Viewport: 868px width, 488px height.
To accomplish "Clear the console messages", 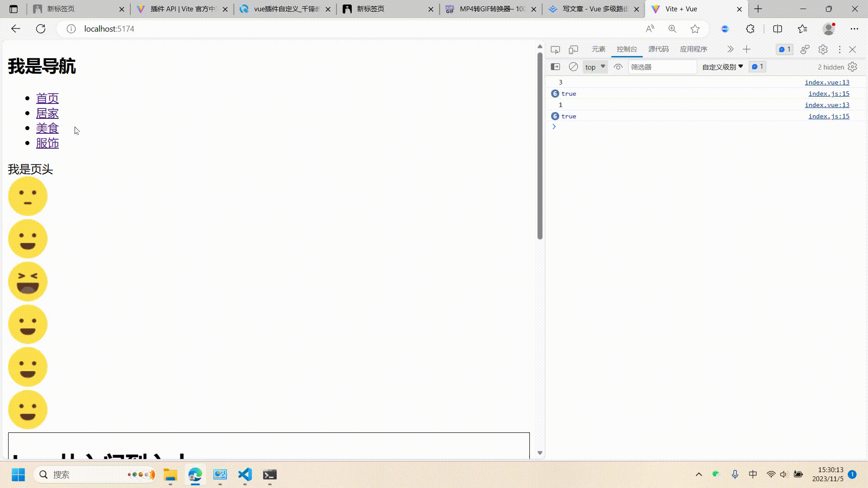I will coord(573,66).
